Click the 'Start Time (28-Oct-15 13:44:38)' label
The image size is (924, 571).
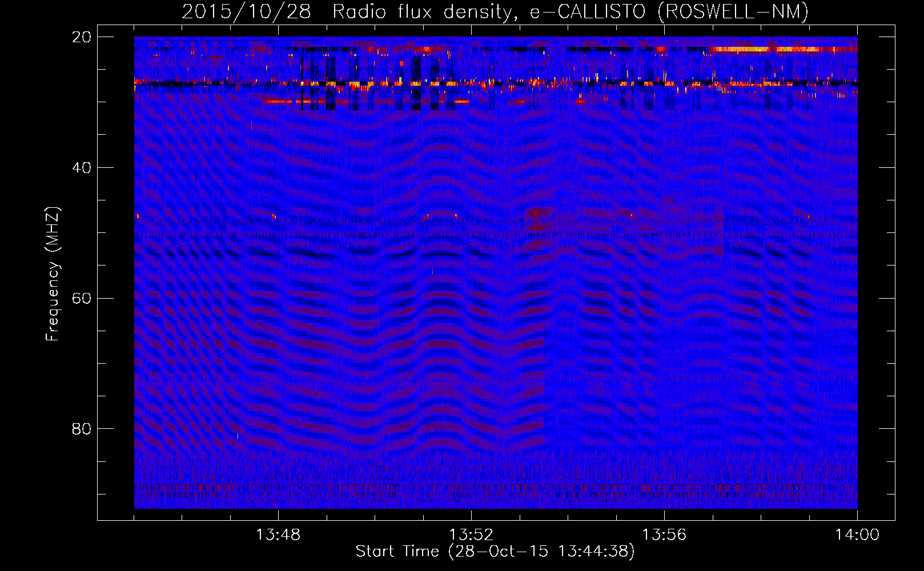[x=495, y=552]
